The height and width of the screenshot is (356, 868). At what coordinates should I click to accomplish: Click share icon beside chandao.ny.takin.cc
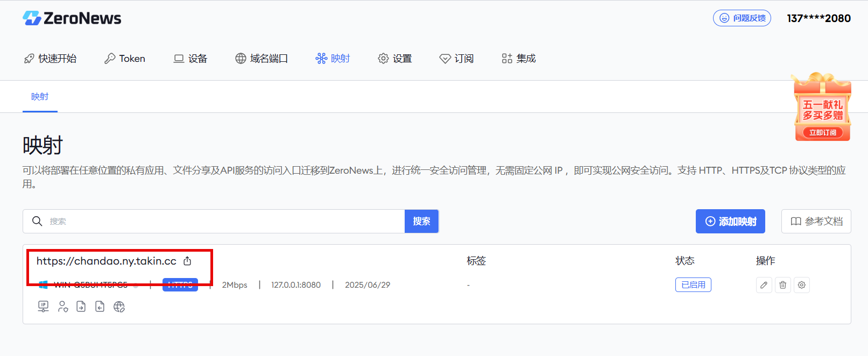187,261
